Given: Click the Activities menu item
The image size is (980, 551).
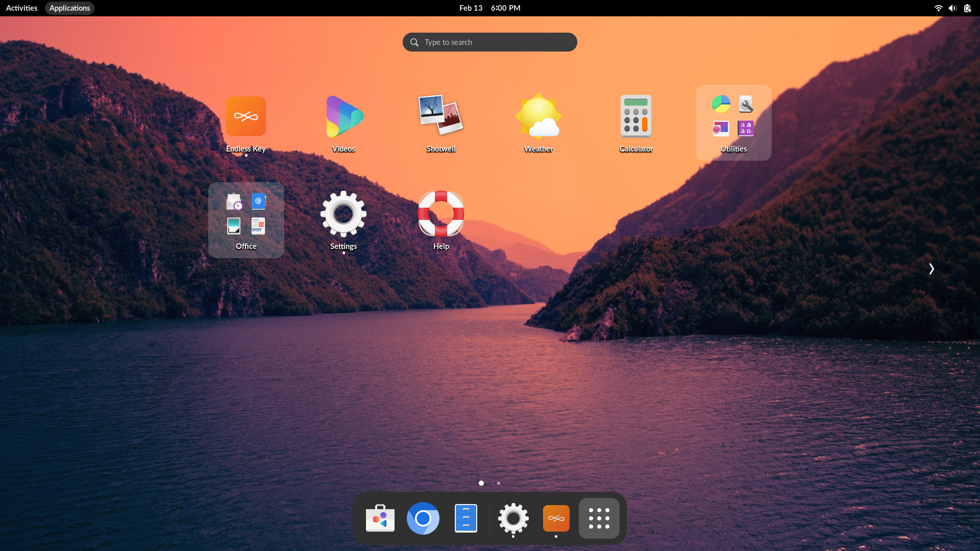Looking at the screenshot, I should coord(21,8).
